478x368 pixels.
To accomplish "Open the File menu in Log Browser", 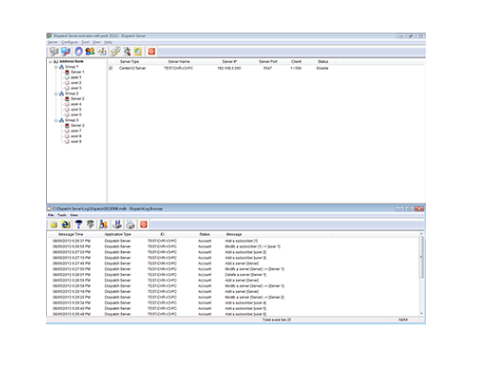I will (51, 215).
